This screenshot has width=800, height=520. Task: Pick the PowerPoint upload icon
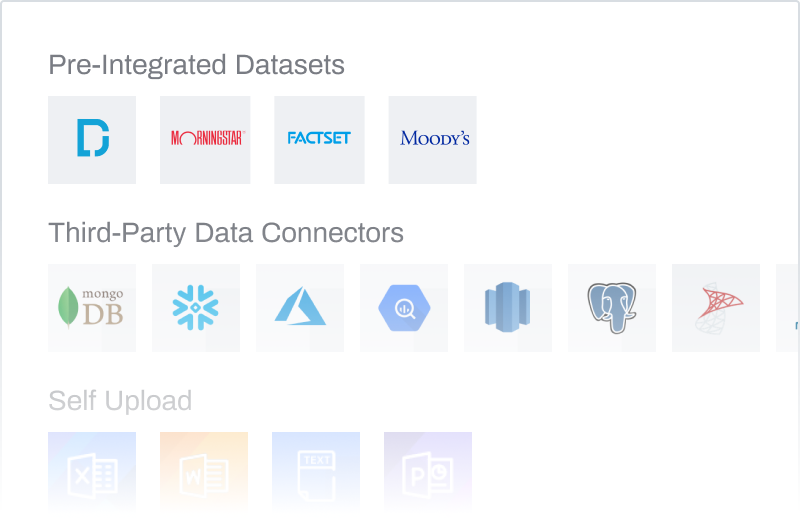tap(428, 472)
